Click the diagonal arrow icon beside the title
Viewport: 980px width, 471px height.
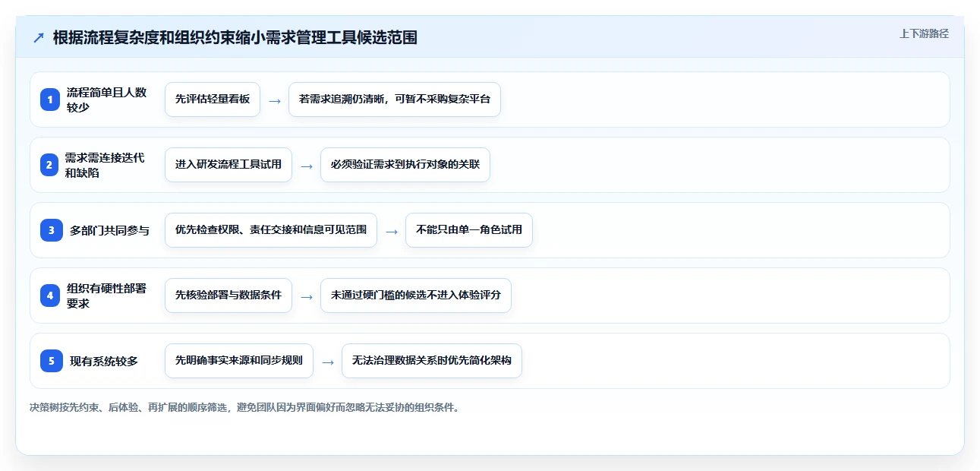click(39, 38)
